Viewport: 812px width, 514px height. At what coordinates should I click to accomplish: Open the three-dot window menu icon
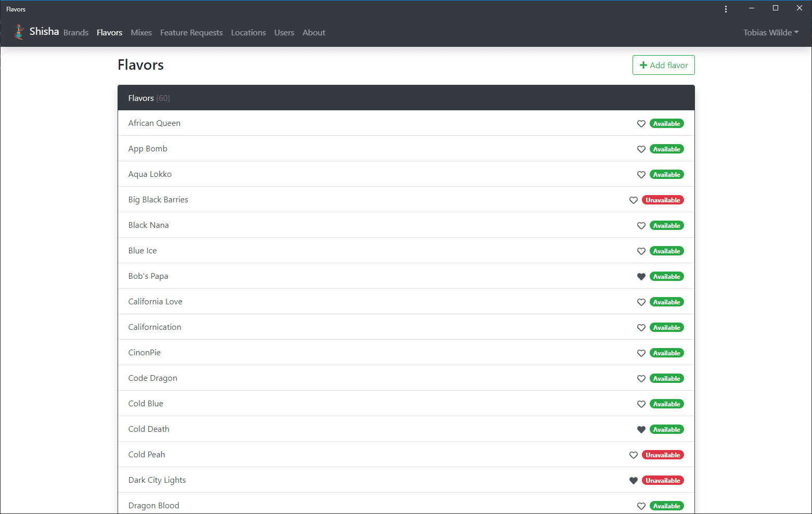click(x=726, y=9)
